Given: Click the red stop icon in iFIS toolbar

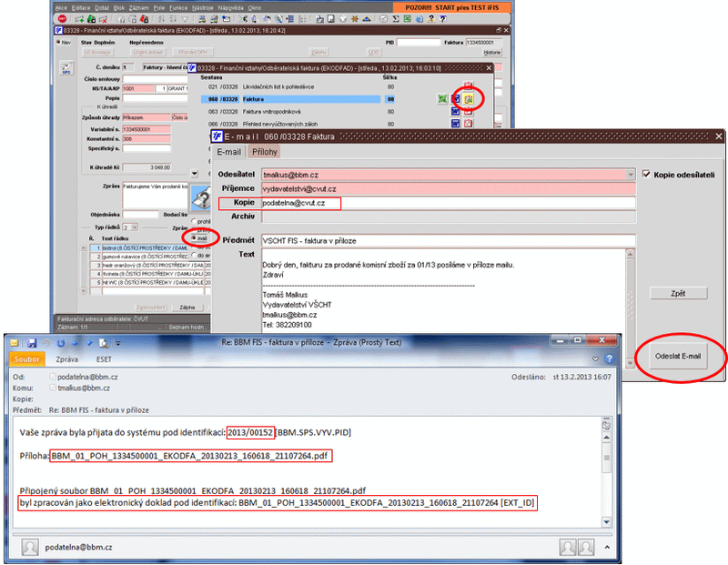Looking at the screenshot, I should click(x=62, y=19).
